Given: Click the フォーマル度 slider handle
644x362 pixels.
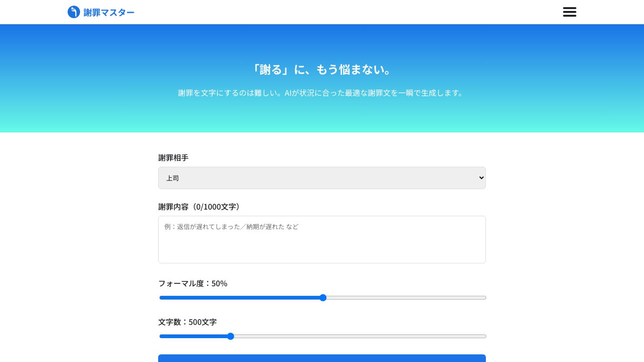Looking at the screenshot, I should (x=323, y=298).
